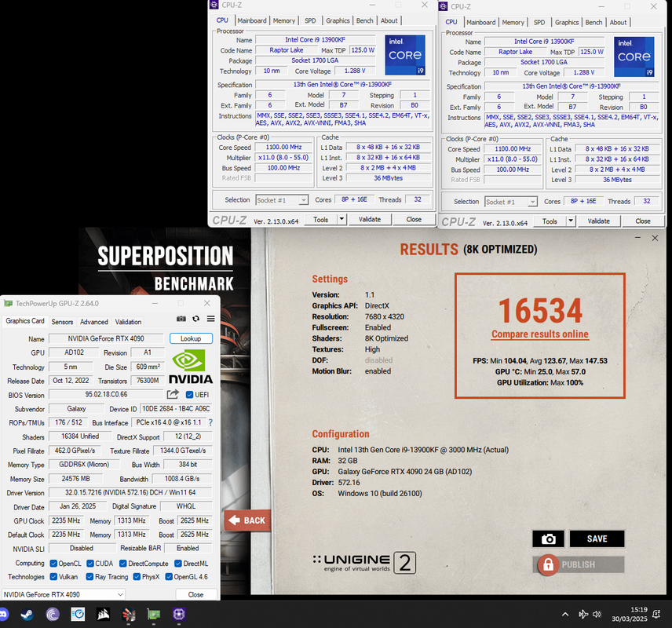Launch Steam from the taskbar

pos(27,615)
